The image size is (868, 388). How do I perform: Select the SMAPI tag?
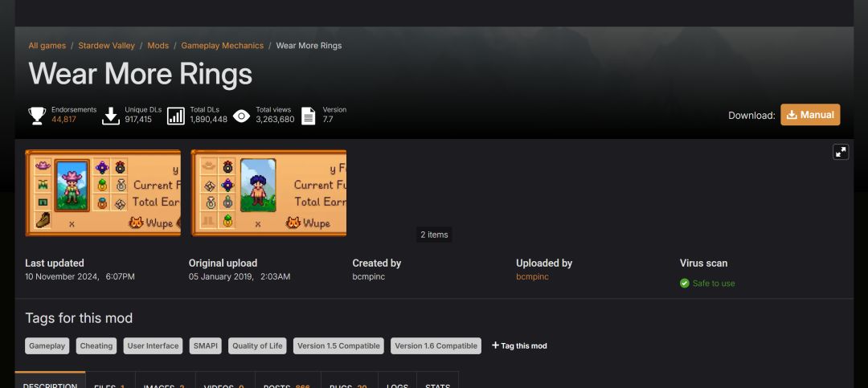coord(206,346)
